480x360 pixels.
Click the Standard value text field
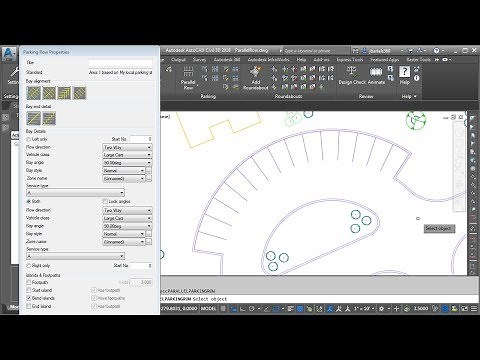tap(120, 72)
